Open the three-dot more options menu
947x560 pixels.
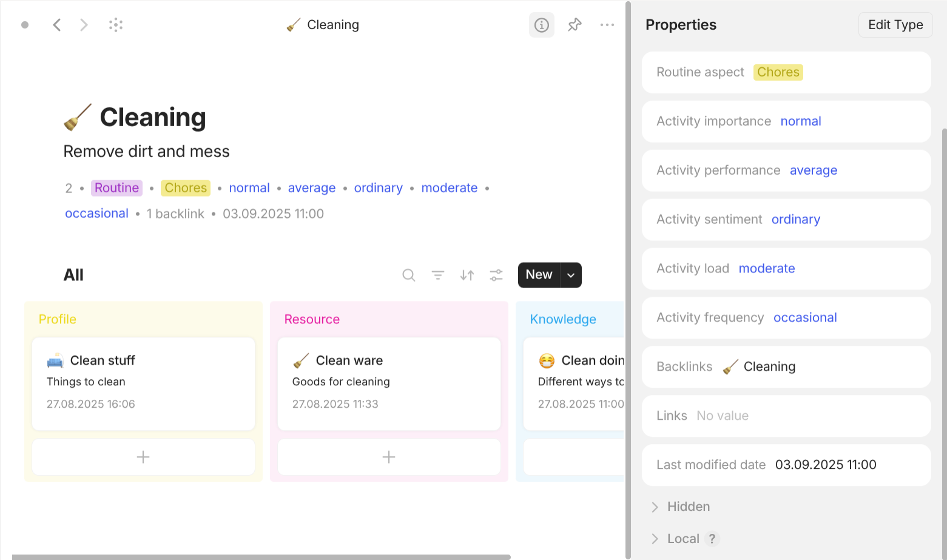[x=607, y=25]
